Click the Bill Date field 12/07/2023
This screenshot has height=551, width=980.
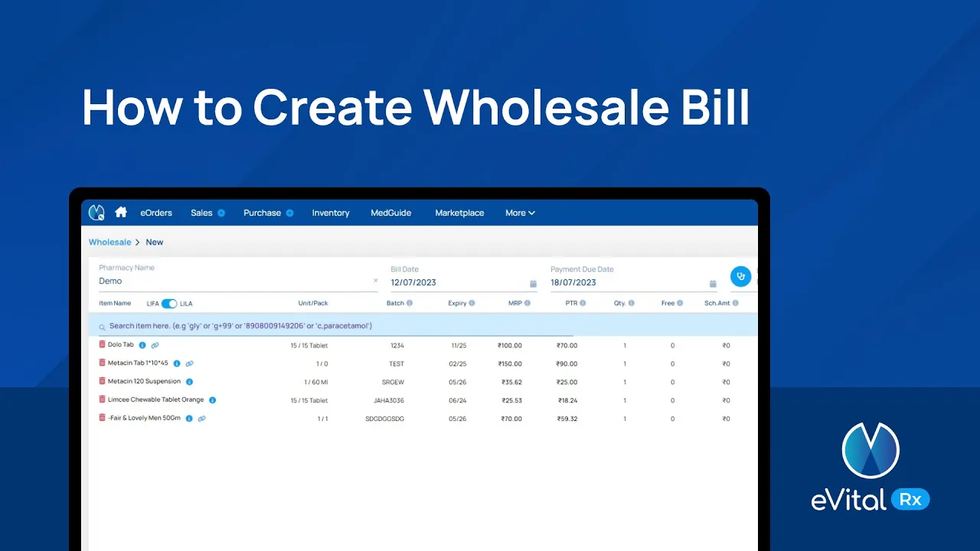point(463,282)
